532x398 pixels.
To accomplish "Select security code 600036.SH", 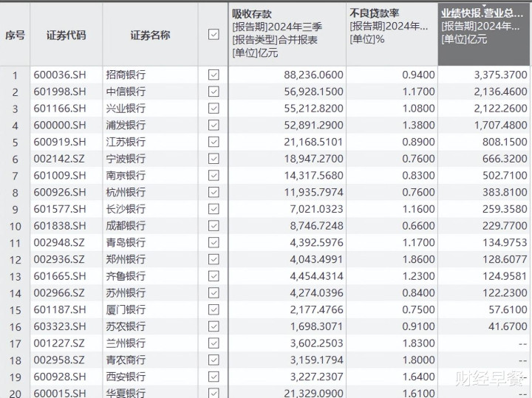I will (x=60, y=75).
